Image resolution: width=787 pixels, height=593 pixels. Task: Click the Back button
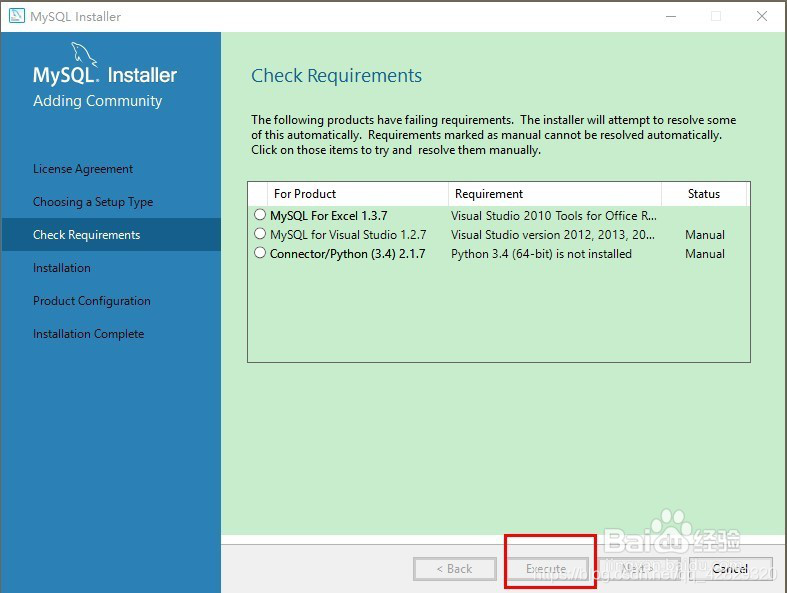(x=455, y=569)
